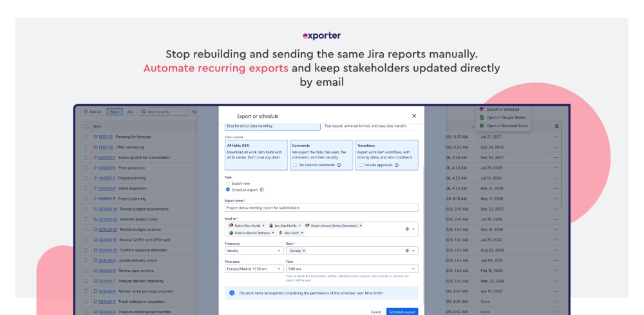Image resolution: width=644 pixels, height=315 pixels.
Task: Tick the checkbox for XX0001-6 row
Action: (86, 167)
